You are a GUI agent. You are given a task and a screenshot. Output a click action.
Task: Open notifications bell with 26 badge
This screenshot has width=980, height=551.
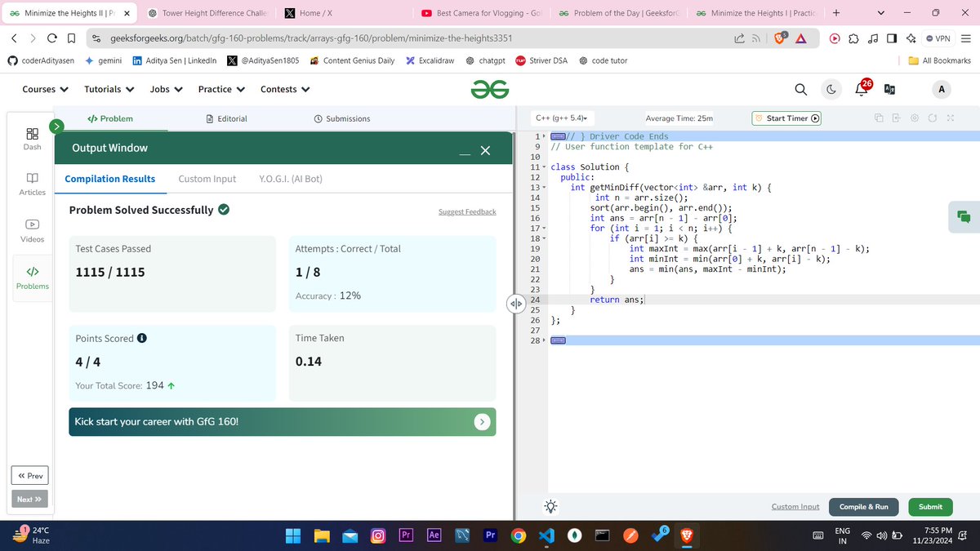pyautogui.click(x=863, y=88)
